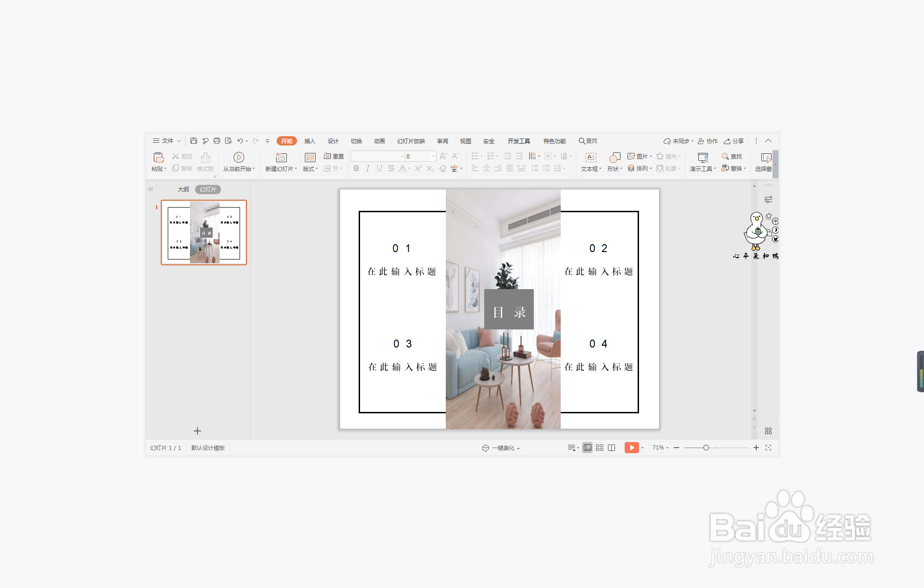Increase indent level icon
Screen dimensions: 924x588
point(519,156)
